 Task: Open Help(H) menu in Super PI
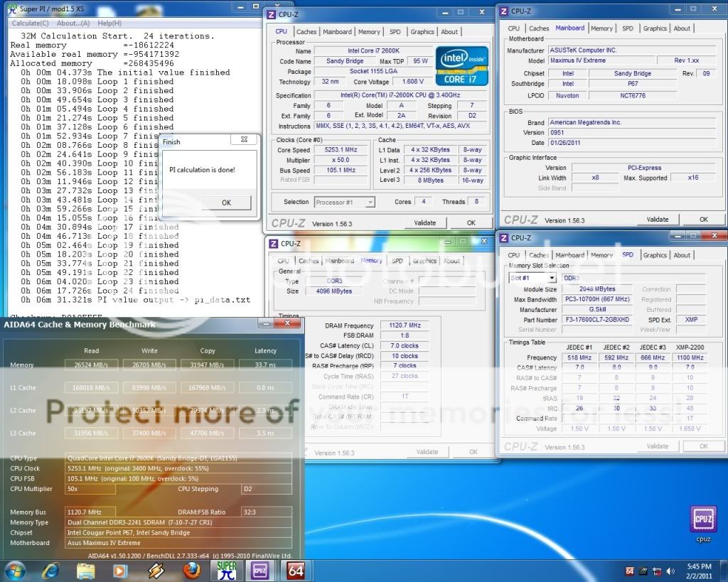[x=109, y=23]
